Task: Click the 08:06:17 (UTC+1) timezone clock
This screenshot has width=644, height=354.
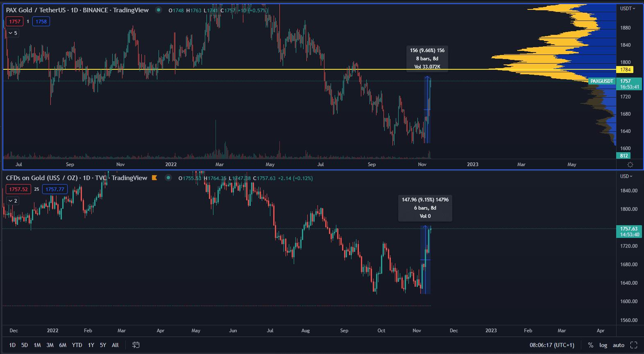Action: pyautogui.click(x=552, y=345)
